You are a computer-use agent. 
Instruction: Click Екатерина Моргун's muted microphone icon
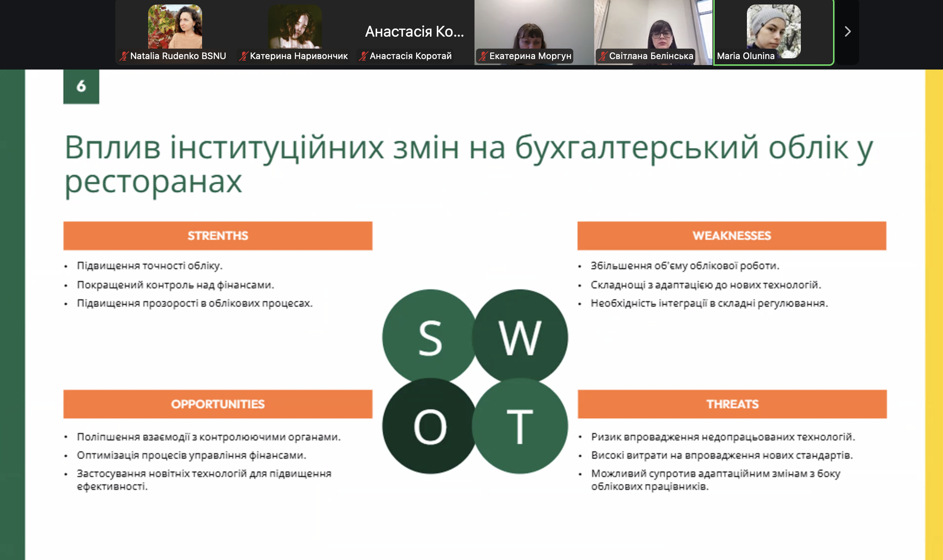pos(483,56)
